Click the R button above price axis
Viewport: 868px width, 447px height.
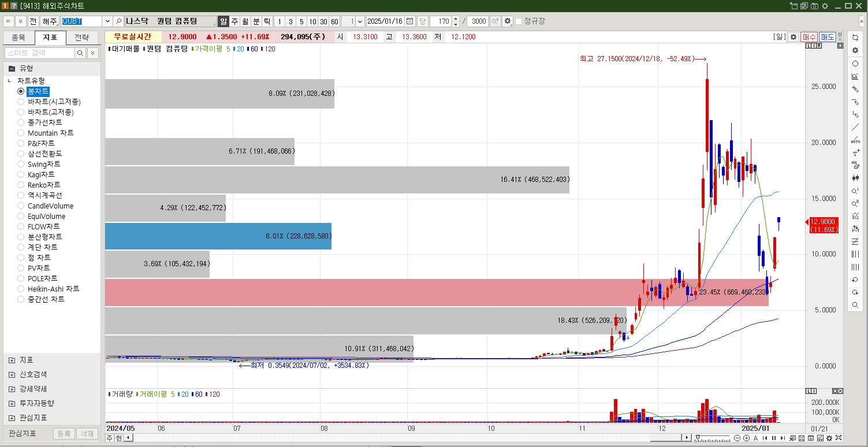coord(819,46)
